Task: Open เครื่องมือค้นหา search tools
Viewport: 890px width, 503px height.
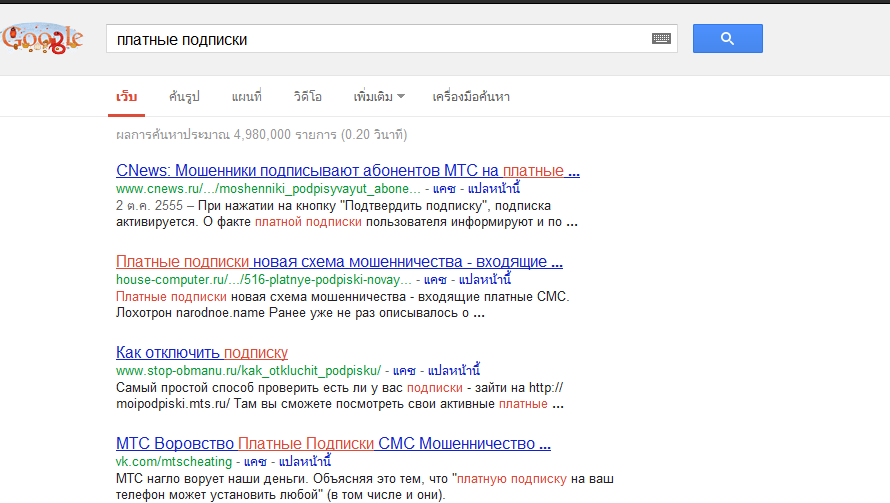Action: point(471,97)
